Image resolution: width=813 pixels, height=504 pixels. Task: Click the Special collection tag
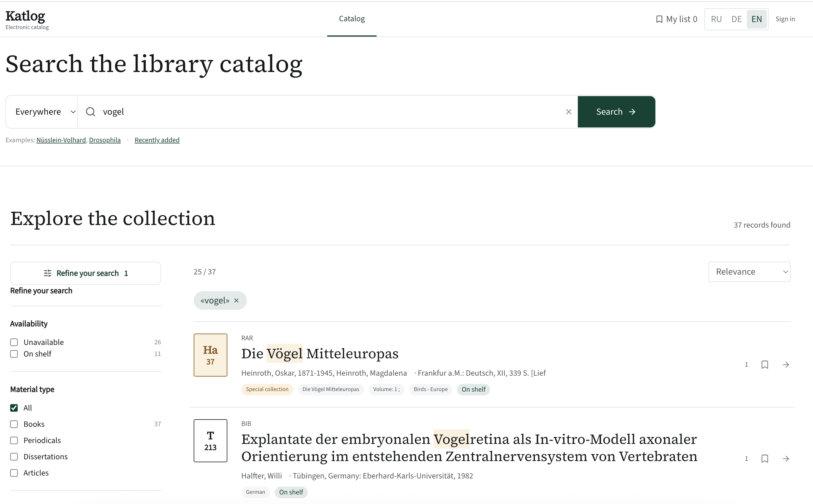[267, 389]
